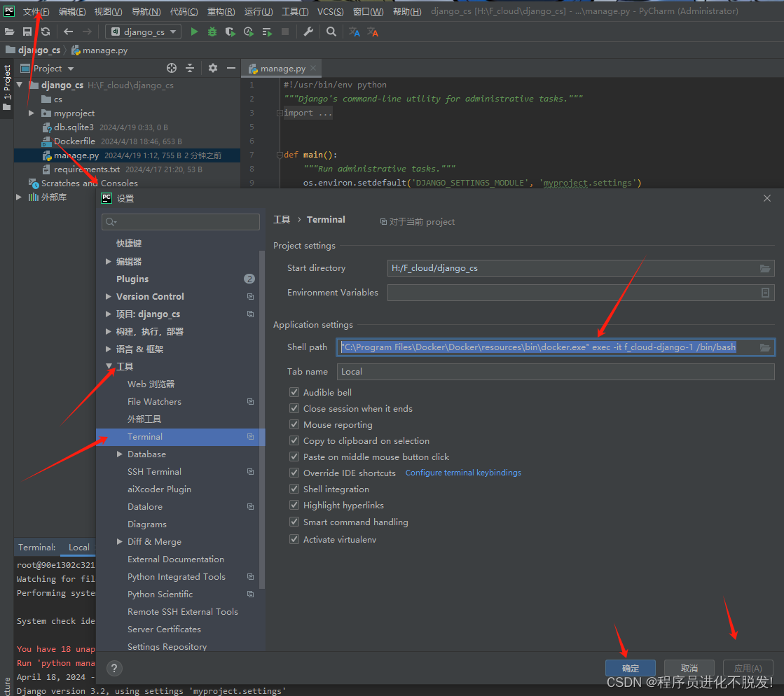Expand the Database settings node
Image resolution: width=784 pixels, height=696 pixels.
(x=120, y=454)
